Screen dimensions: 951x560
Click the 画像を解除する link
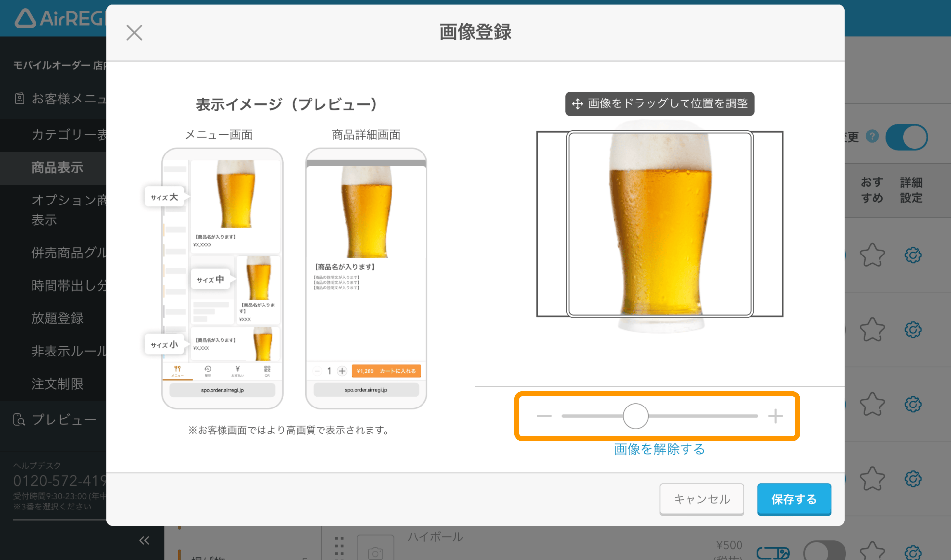pyautogui.click(x=659, y=449)
